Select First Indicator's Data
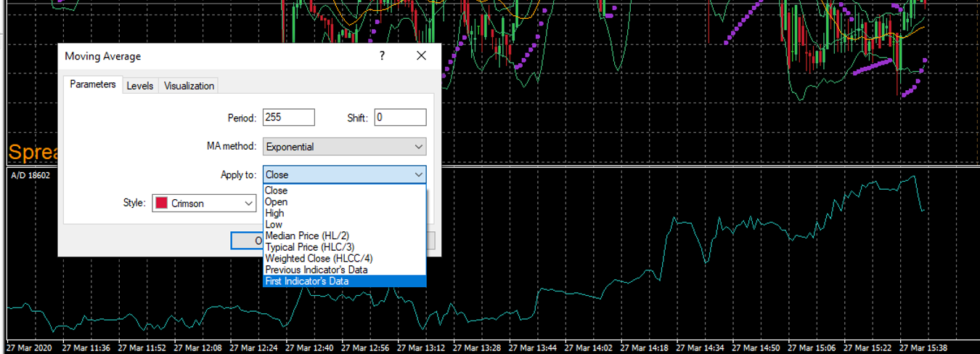Image resolution: width=980 pixels, height=354 pixels. (345, 281)
